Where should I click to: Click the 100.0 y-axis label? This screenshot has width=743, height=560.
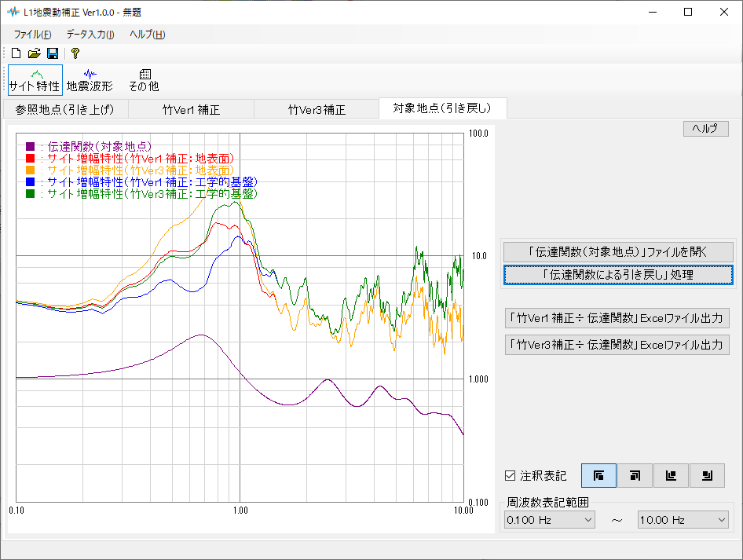tap(478, 134)
